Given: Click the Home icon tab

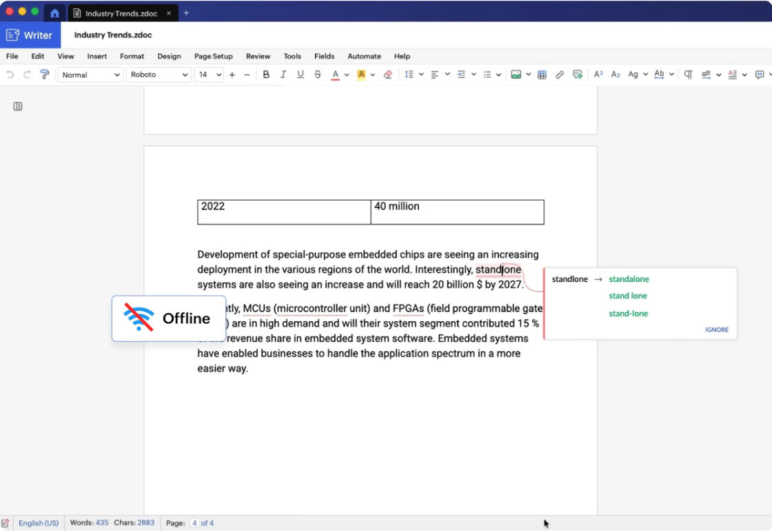Looking at the screenshot, I should [54, 13].
